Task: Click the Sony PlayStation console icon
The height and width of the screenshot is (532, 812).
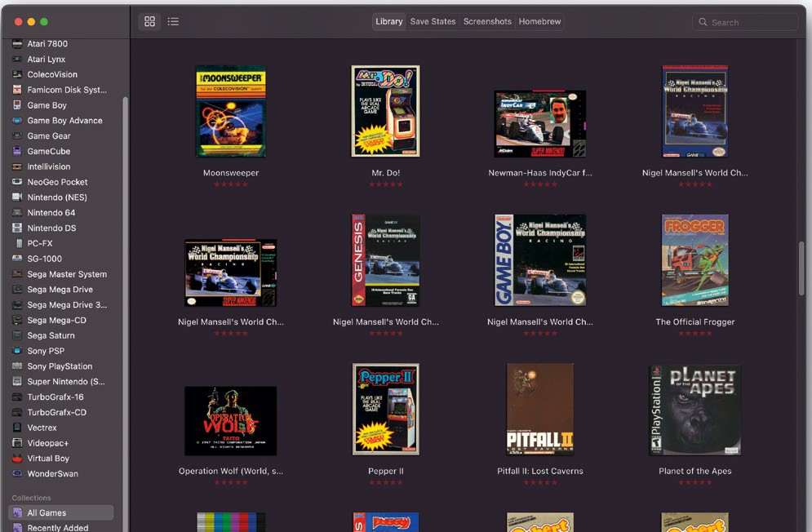Action: click(17, 366)
